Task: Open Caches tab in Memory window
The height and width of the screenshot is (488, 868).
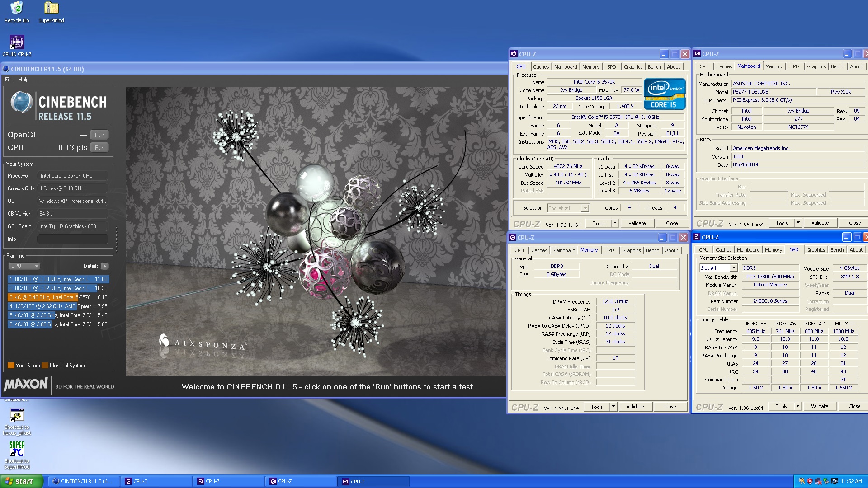Action: (x=539, y=250)
